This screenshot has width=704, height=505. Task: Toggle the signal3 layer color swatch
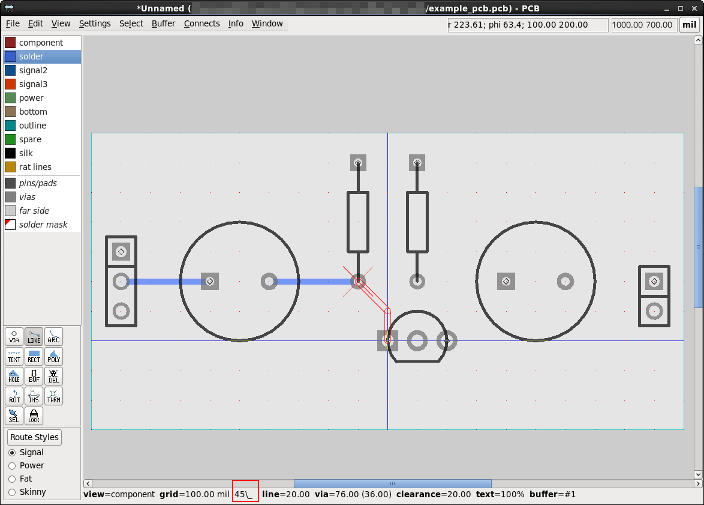[x=10, y=84]
